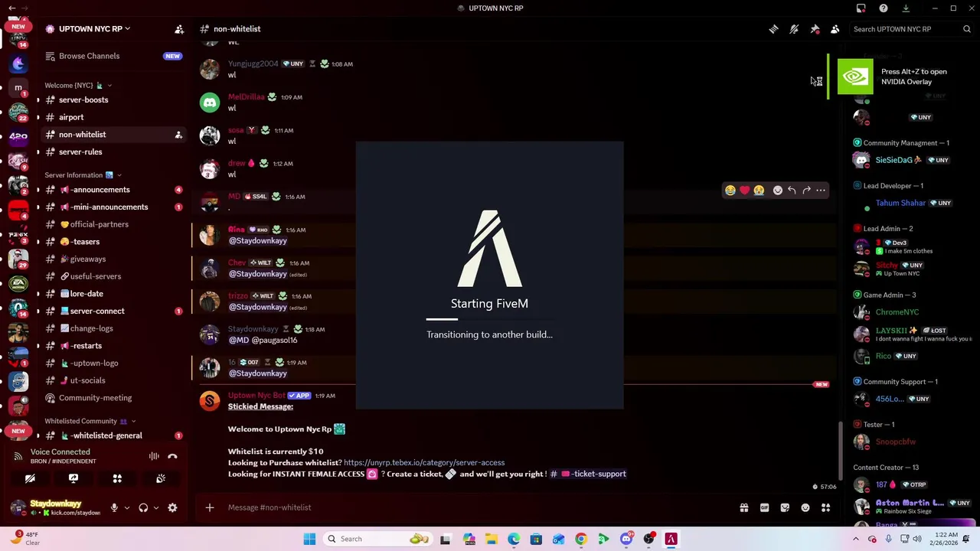Open User Settings gear
This screenshot has height=551, width=980.
point(172,507)
